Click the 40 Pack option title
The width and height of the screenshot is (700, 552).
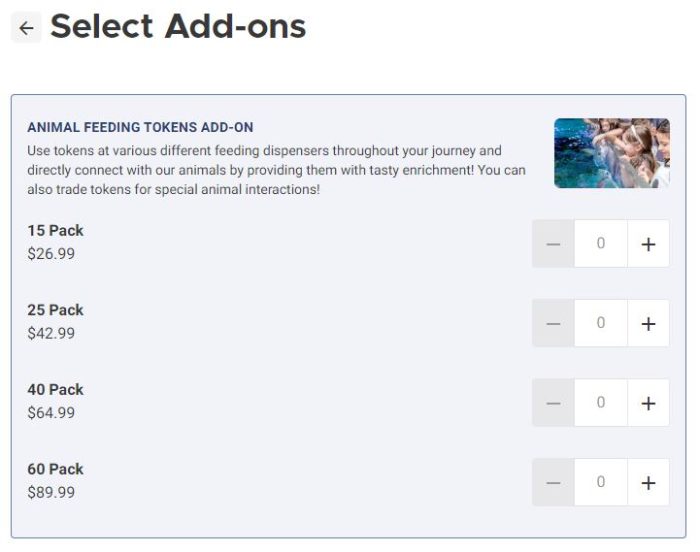click(x=55, y=390)
